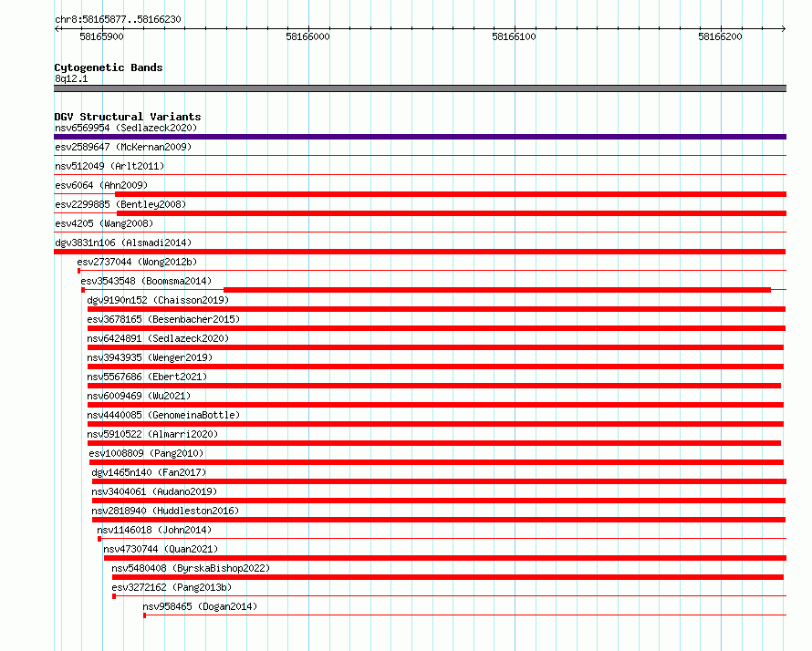The image size is (812, 651).
Task: Click the red bar under esv1008809 (Pang2010)
Action: (436, 462)
